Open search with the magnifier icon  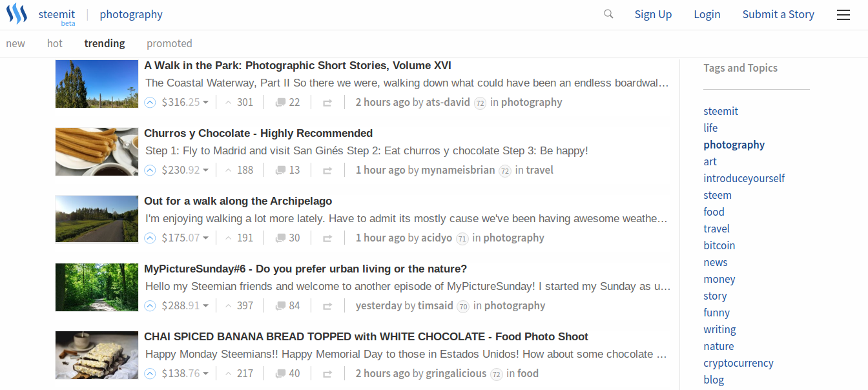(x=608, y=14)
